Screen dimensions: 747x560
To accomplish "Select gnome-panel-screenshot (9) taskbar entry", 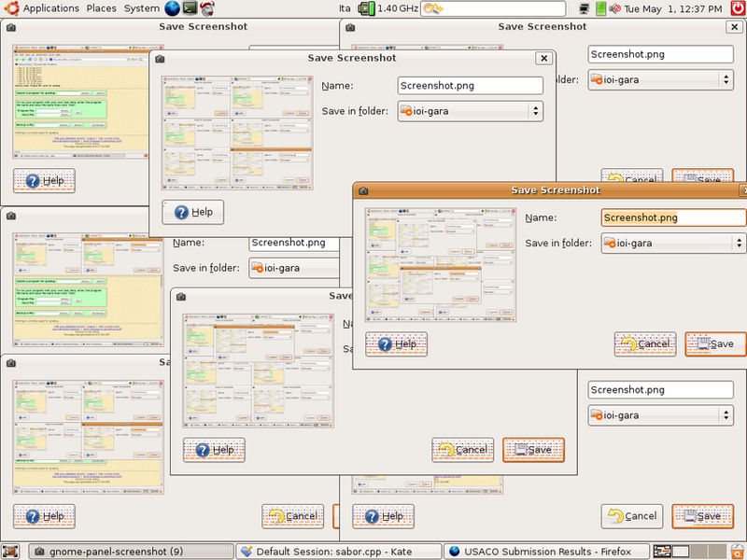I will (131, 552).
